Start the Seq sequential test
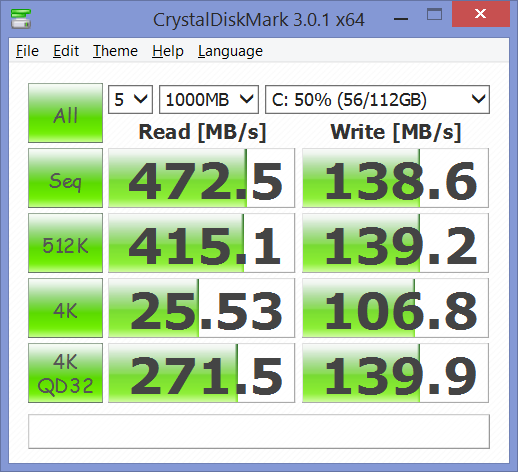 click(x=65, y=178)
